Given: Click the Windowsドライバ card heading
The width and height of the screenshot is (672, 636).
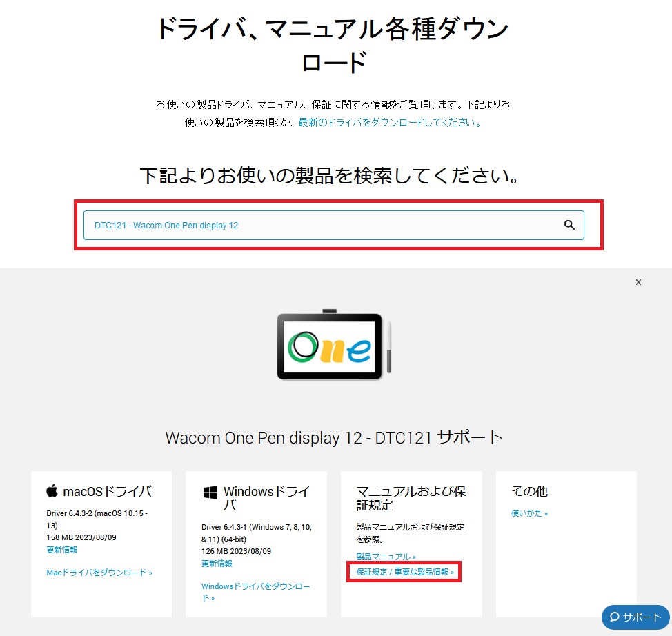Looking at the screenshot, I should point(266,498).
